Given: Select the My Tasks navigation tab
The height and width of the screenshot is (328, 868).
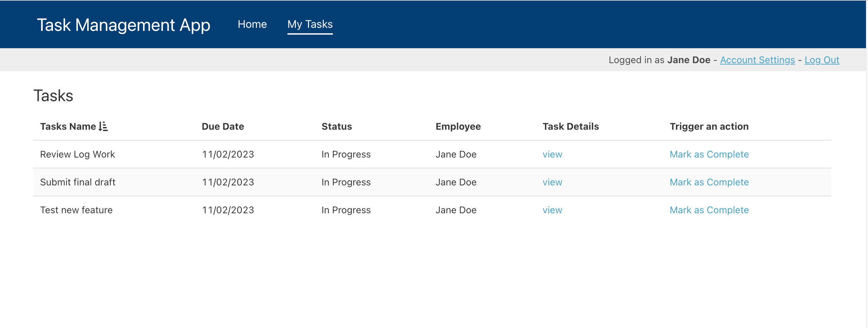Looking at the screenshot, I should pos(310,24).
